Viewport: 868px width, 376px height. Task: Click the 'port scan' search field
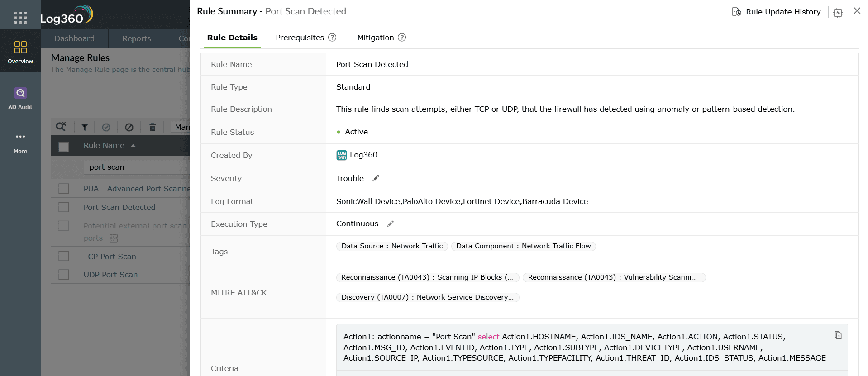pos(137,167)
